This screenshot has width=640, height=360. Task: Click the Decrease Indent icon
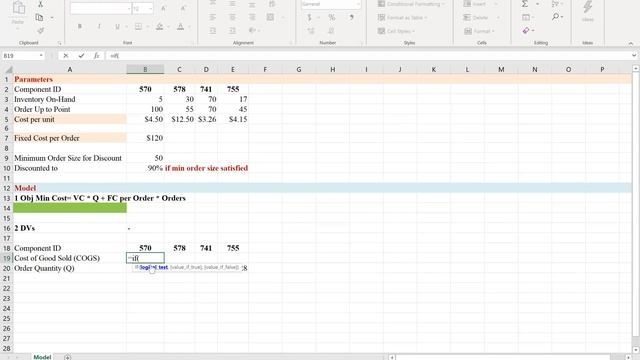pos(213,31)
